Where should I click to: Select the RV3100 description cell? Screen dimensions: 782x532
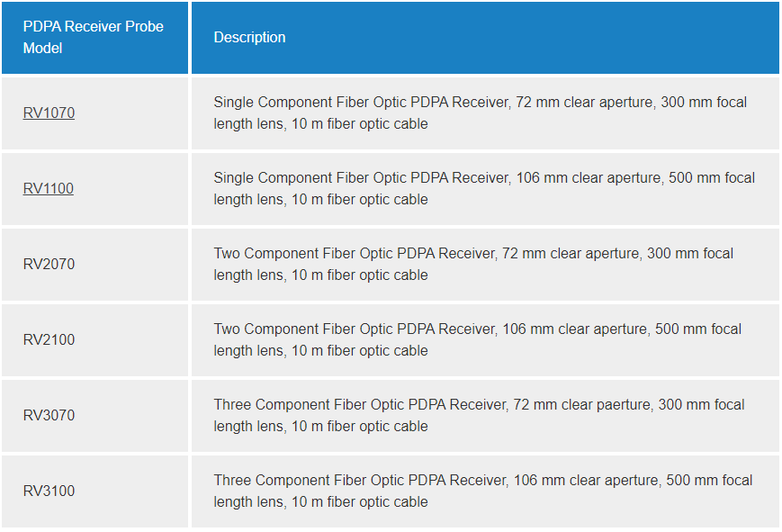click(482, 491)
